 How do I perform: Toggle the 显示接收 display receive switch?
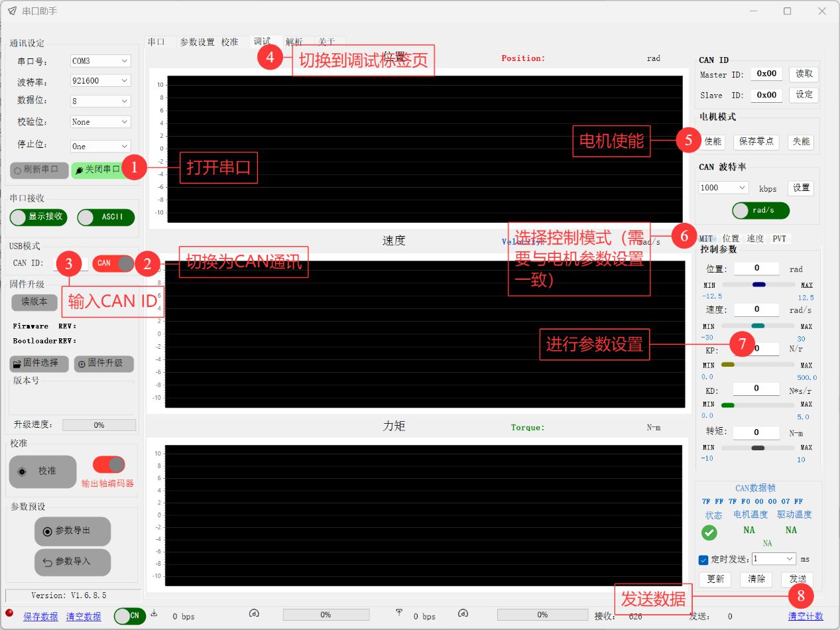pos(39,217)
